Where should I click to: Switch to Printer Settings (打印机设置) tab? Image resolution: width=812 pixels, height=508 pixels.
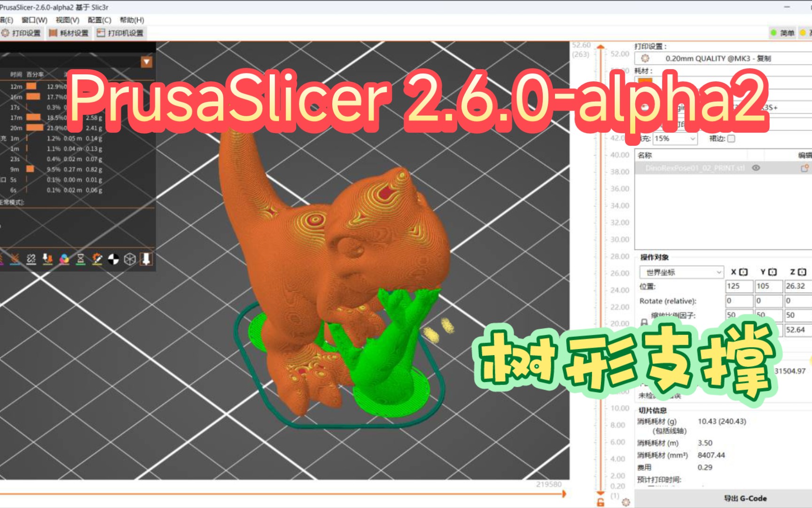[x=120, y=33]
